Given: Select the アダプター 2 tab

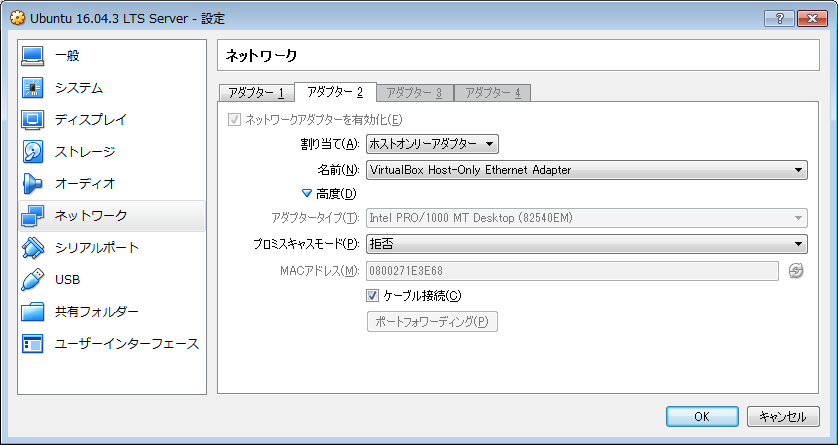Looking at the screenshot, I should tap(335, 92).
